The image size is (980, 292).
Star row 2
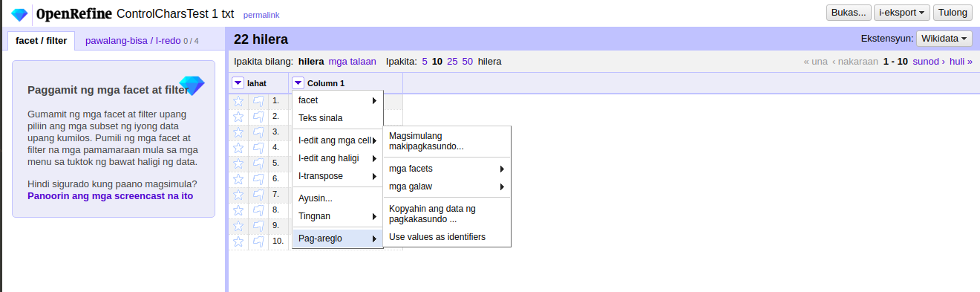(x=238, y=117)
